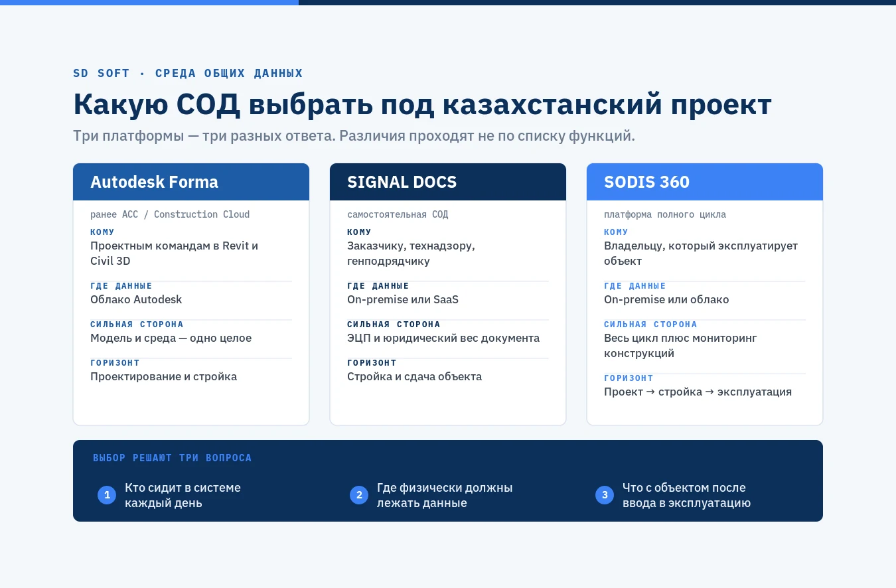Click 'On-premise или облако' text
The image size is (896, 588).
(x=666, y=299)
